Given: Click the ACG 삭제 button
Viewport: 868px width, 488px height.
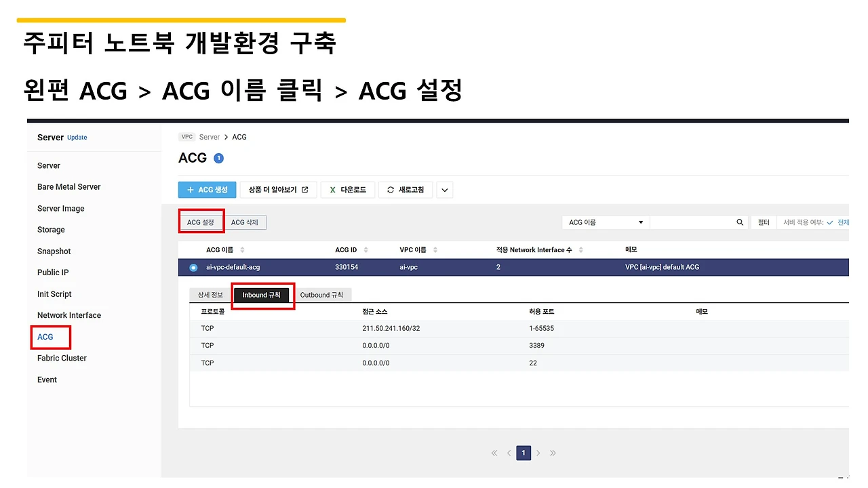Looking at the screenshot, I should coord(245,222).
